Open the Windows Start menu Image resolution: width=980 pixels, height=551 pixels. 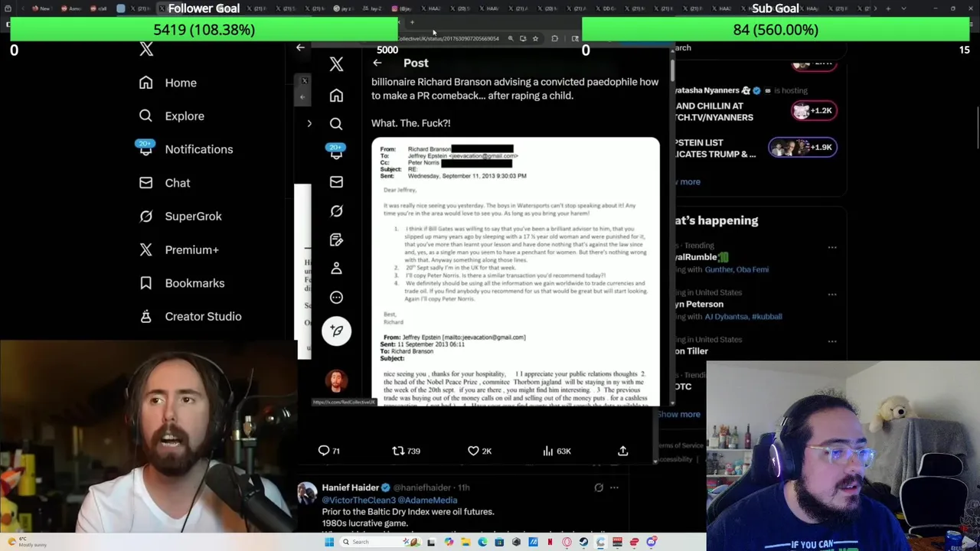click(329, 542)
